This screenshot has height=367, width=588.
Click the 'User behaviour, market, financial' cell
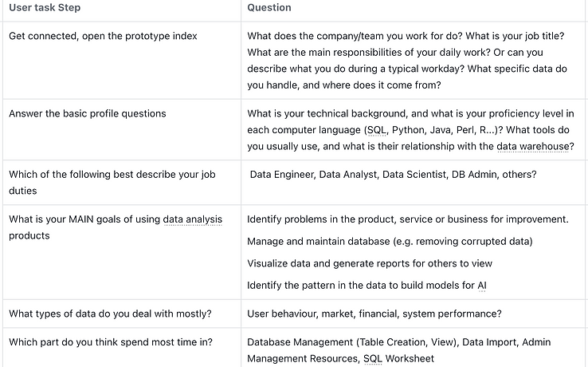tap(414, 314)
